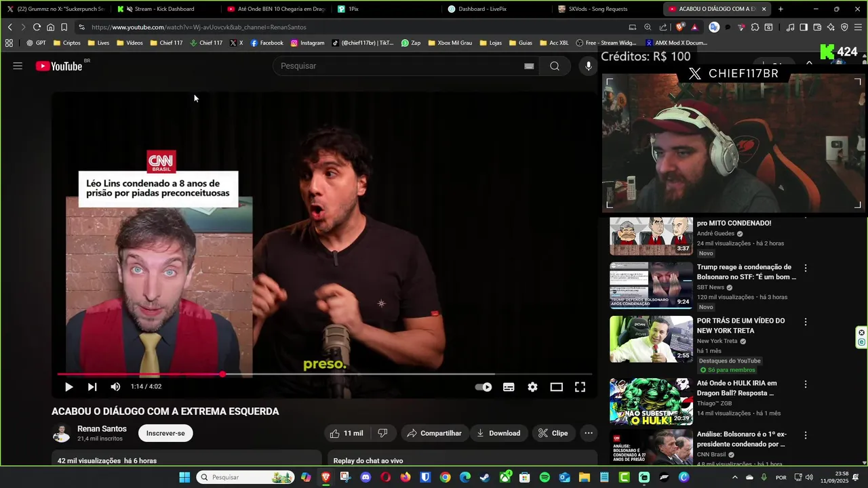This screenshot has height=488, width=868.
Task: Like the video (11 mil)
Action: [347, 433]
